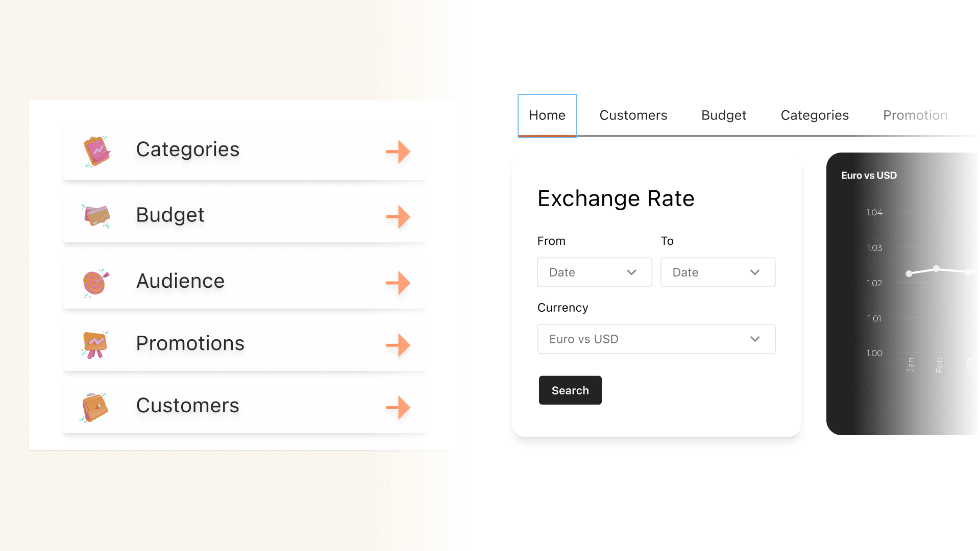Click the Search button
The height and width of the screenshot is (551, 980).
coord(570,390)
